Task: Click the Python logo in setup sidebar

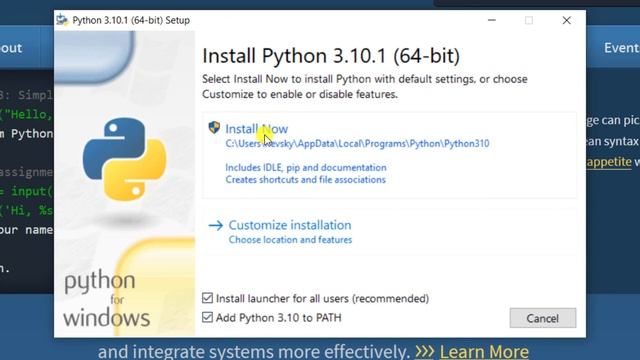Action: tap(124, 159)
